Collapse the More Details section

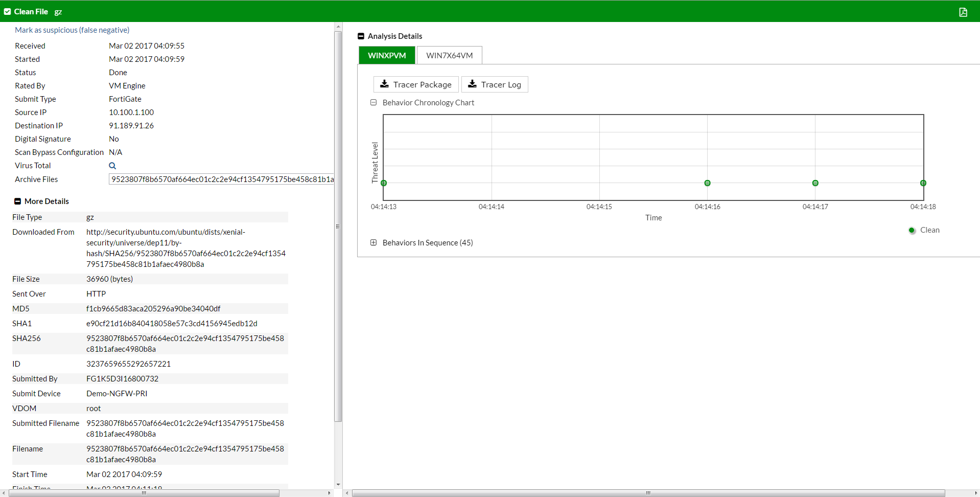17,201
